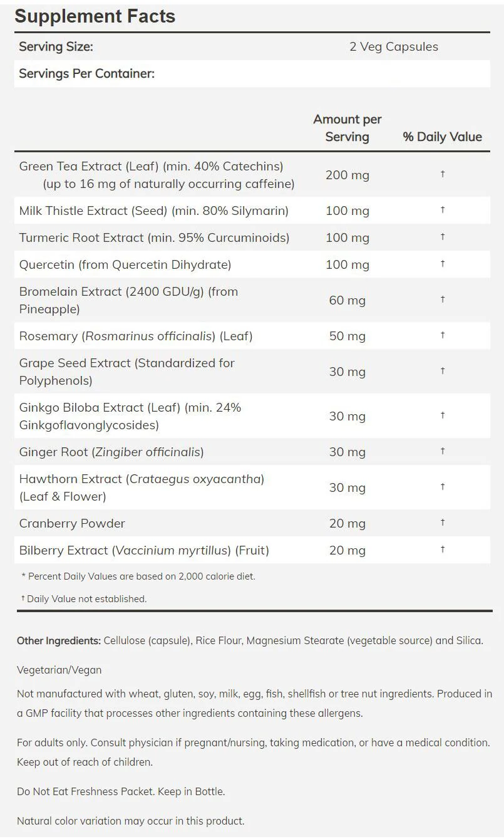
Task: Select the Other Ingredients bold label
Action: 59,640
